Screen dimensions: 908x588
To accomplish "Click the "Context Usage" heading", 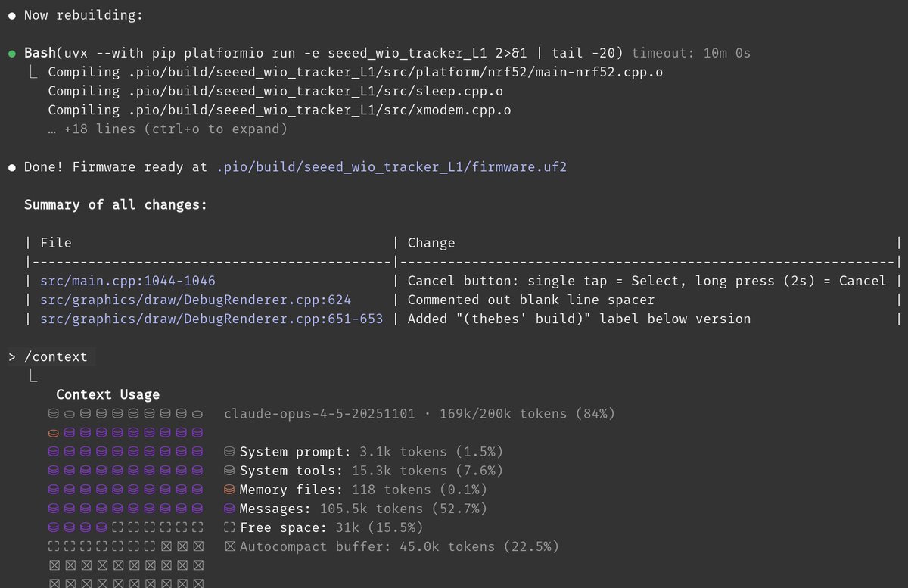I will click(107, 394).
